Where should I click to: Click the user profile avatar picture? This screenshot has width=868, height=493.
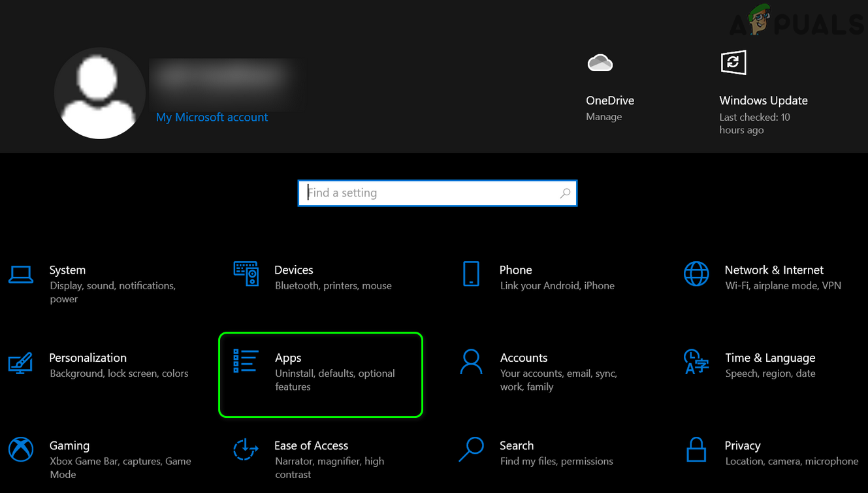99,93
